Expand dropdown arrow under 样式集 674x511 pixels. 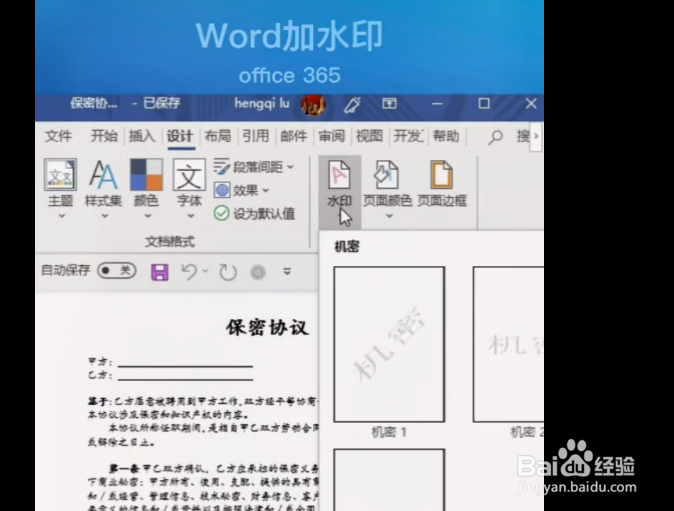pyautogui.click(x=105, y=216)
